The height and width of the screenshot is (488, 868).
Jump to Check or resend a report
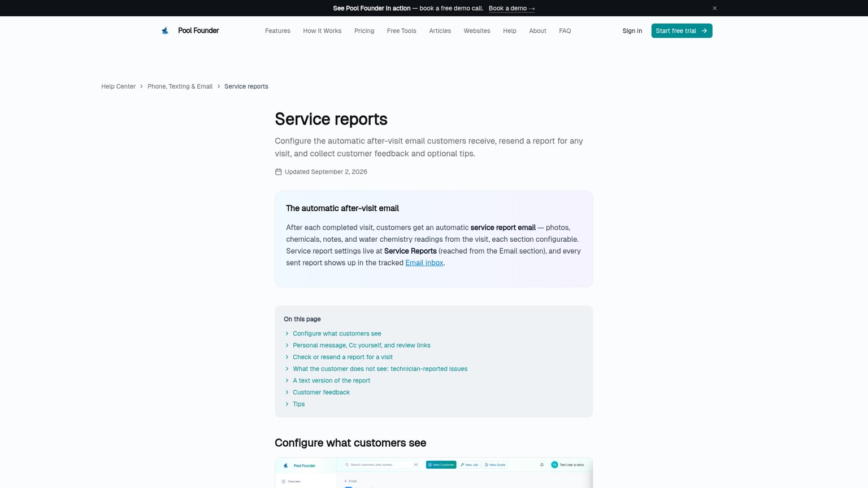342,357
